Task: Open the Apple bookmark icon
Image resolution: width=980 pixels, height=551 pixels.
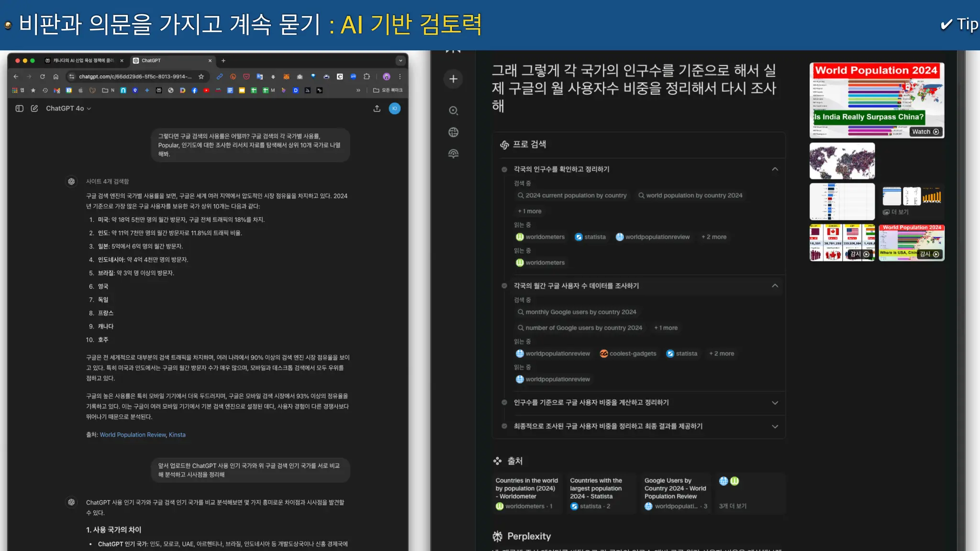Action: 80,90
